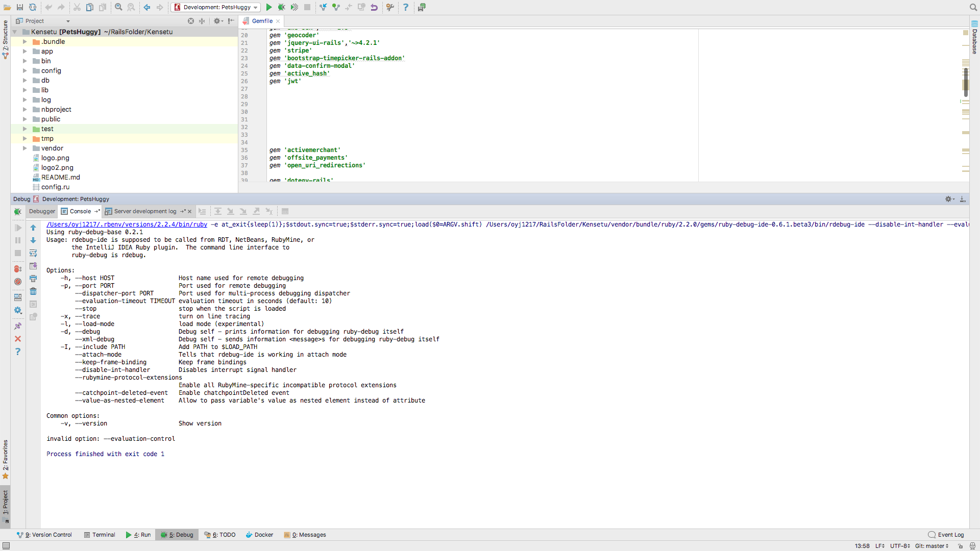Click the Save All floppy disk icon
This screenshot has height=551, width=980.
[20, 7]
